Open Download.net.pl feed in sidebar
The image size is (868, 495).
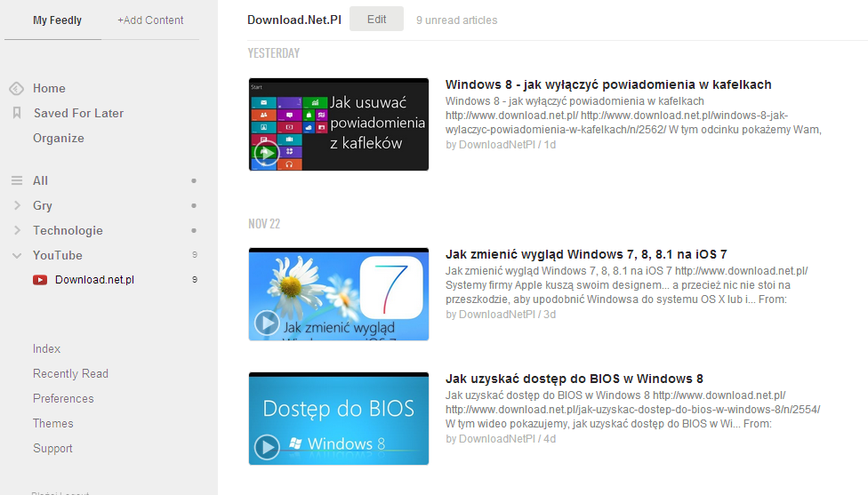94,280
